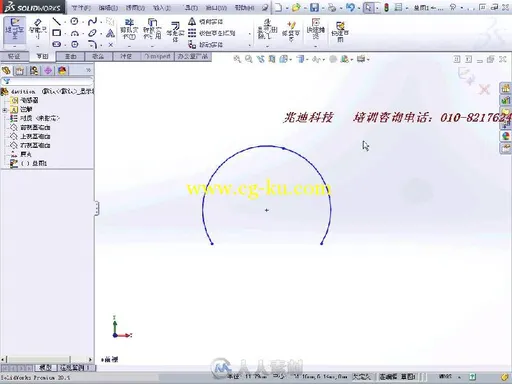
Task: Click the Undo icon in the top toolbar
Action: 350,7
